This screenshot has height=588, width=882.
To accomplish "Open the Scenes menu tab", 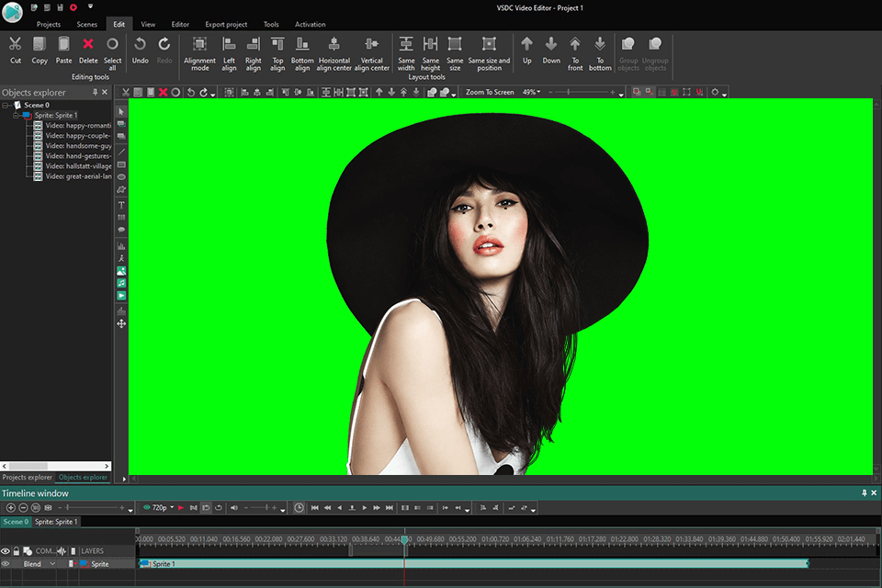I will (86, 24).
